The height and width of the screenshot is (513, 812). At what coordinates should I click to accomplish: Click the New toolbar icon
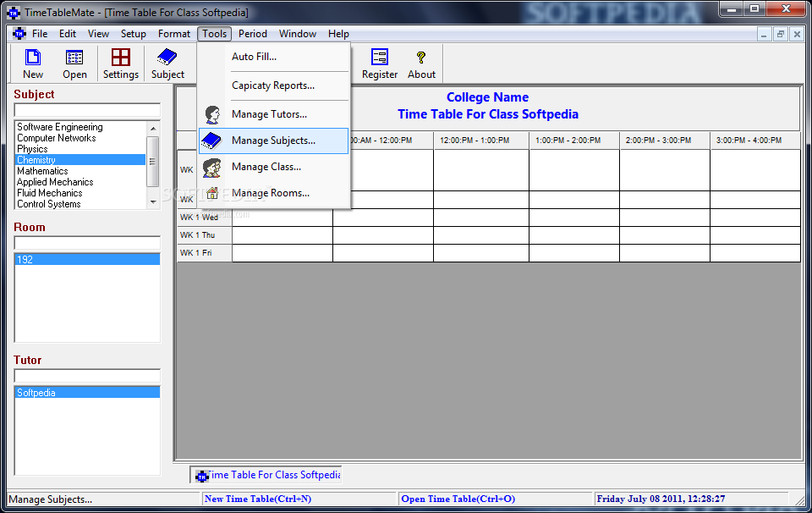click(x=33, y=58)
